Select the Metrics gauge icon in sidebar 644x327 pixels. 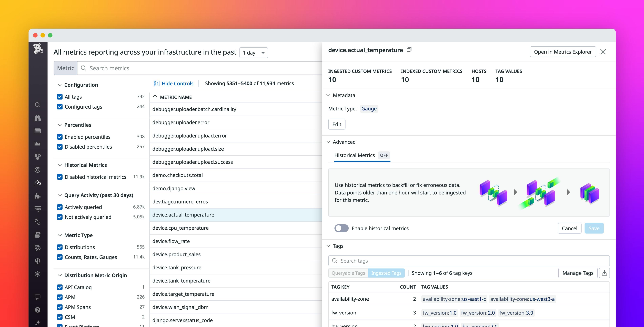(38, 183)
